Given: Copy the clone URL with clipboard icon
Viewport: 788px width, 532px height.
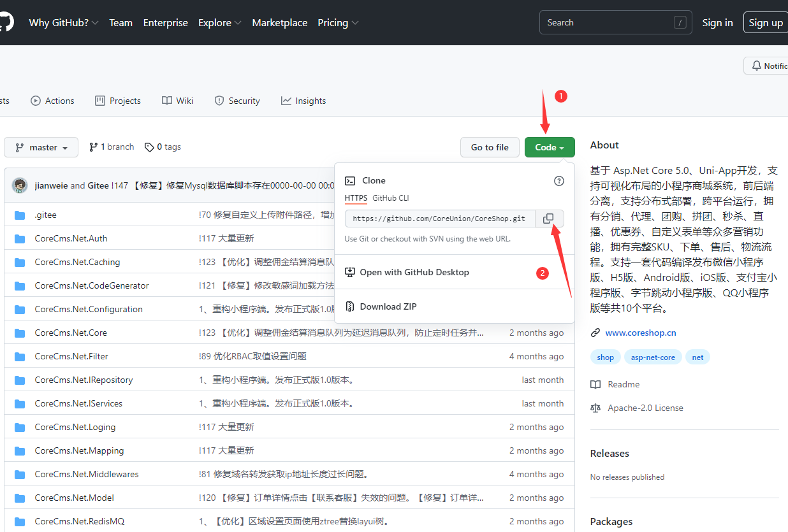Looking at the screenshot, I should tap(548, 219).
